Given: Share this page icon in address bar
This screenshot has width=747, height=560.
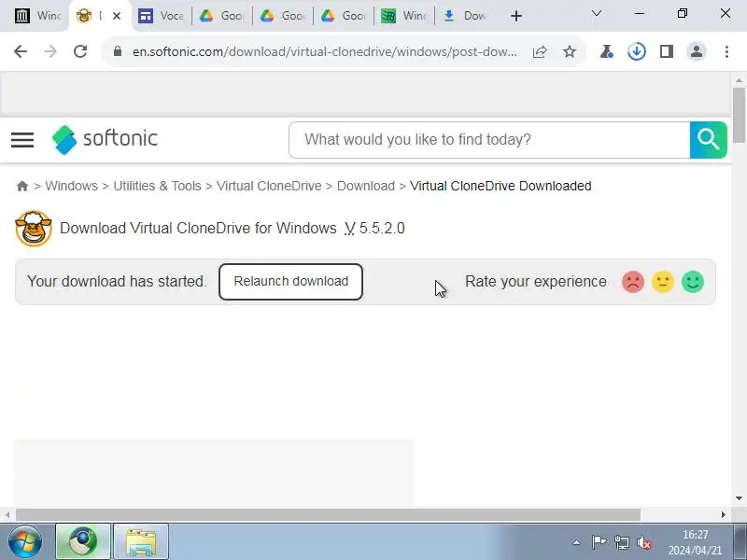Looking at the screenshot, I should tap(540, 51).
